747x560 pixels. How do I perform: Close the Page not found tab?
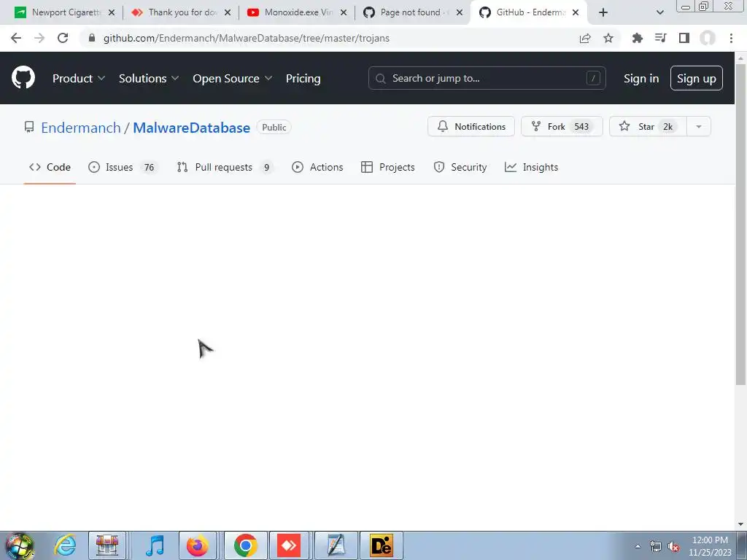coord(460,12)
